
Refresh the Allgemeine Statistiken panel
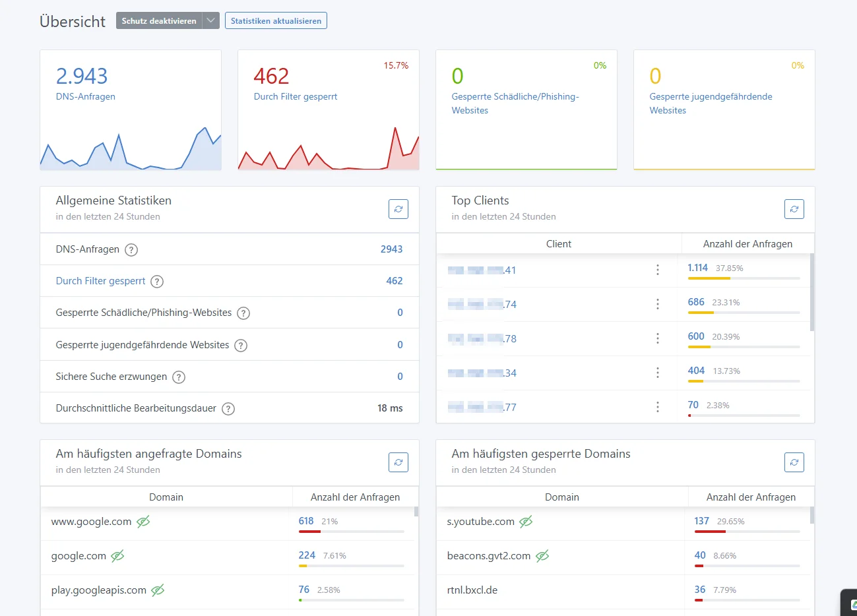coord(398,209)
